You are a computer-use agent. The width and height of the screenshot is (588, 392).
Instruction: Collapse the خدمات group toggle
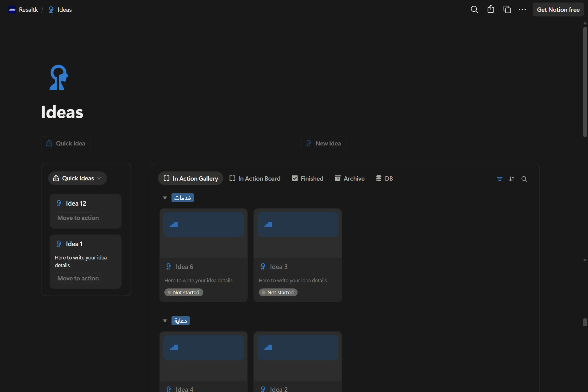(x=165, y=198)
